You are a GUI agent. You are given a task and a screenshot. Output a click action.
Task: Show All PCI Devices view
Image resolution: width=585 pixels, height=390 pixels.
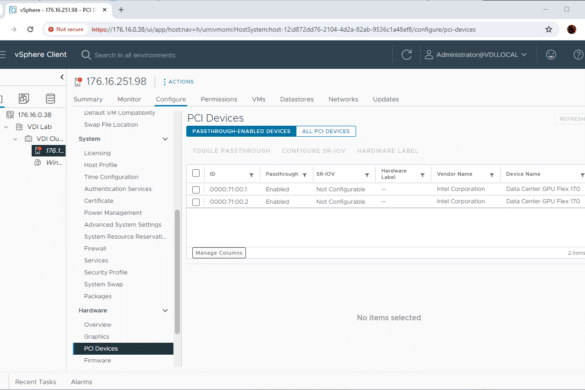pos(326,131)
